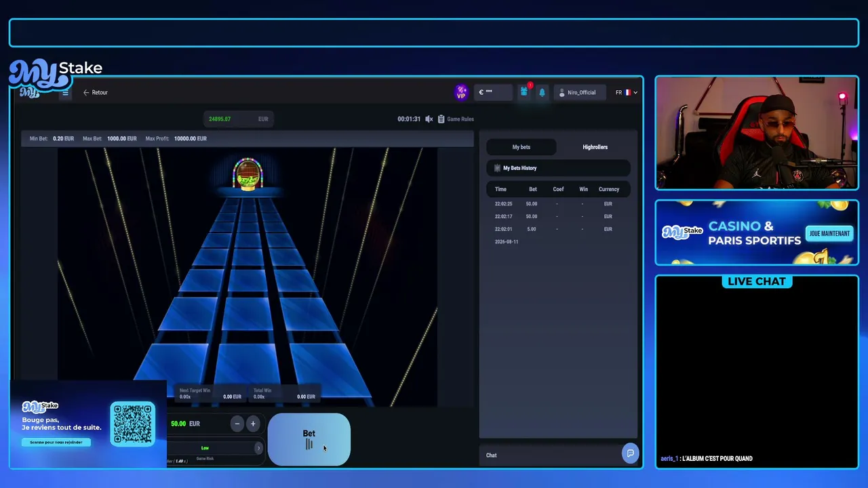Select the 22:02:17 time entry in bets history
Image resolution: width=868 pixels, height=488 pixels.
point(503,216)
